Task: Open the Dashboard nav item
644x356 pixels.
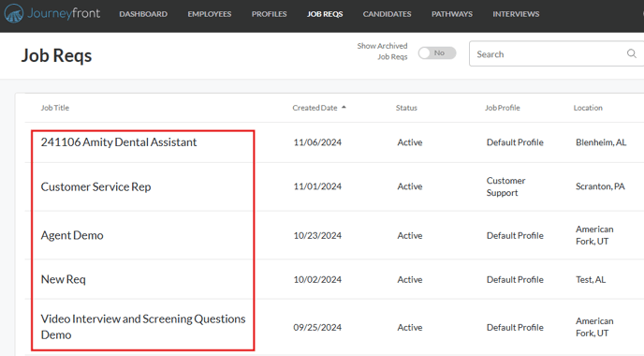Action: click(x=143, y=14)
